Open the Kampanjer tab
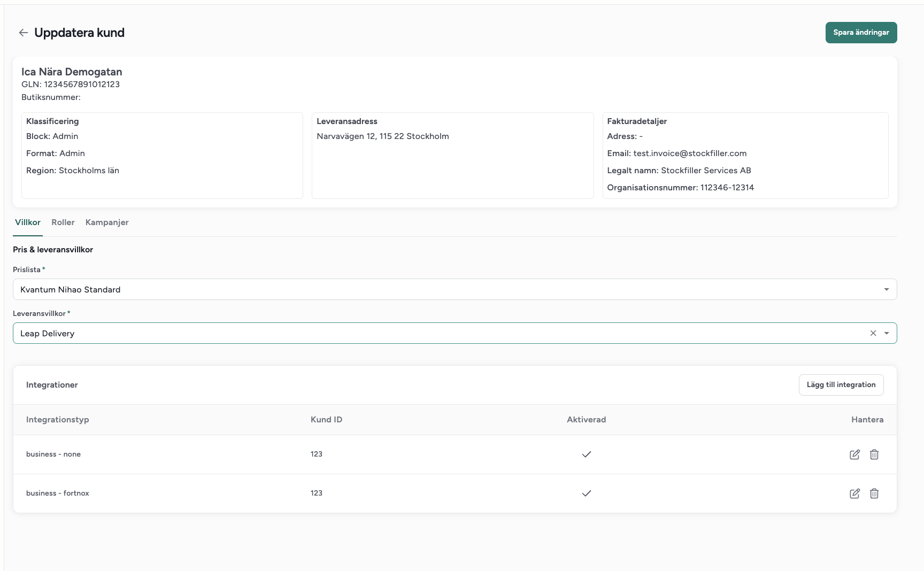 point(107,222)
